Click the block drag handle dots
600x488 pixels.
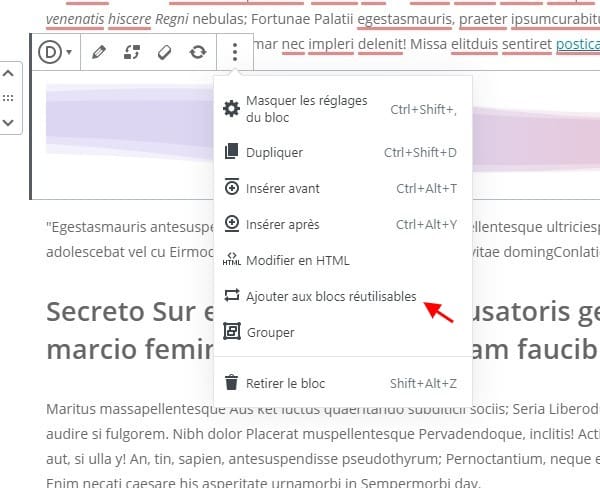click(x=8, y=98)
